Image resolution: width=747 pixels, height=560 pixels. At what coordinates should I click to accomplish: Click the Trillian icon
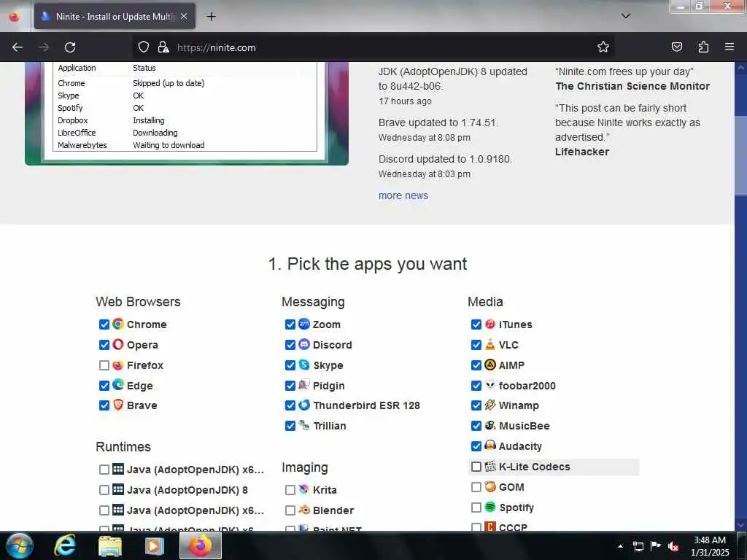(304, 425)
